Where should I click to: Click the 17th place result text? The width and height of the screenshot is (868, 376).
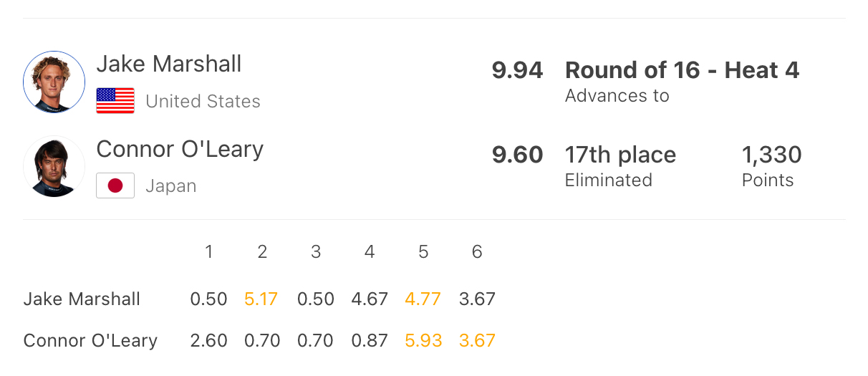(620, 155)
